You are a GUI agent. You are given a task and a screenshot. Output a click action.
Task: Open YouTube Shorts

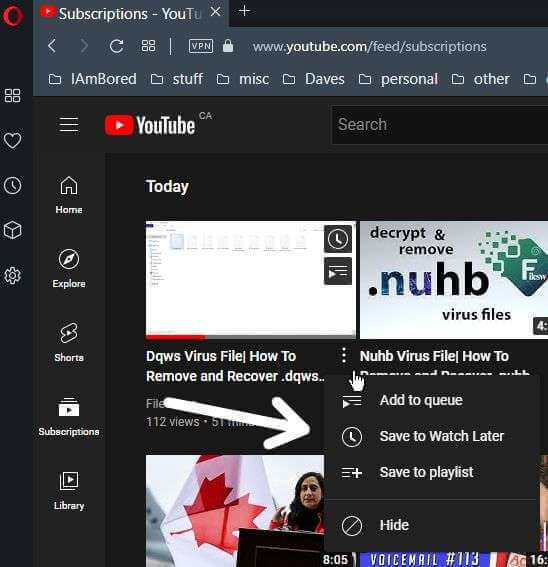click(69, 342)
